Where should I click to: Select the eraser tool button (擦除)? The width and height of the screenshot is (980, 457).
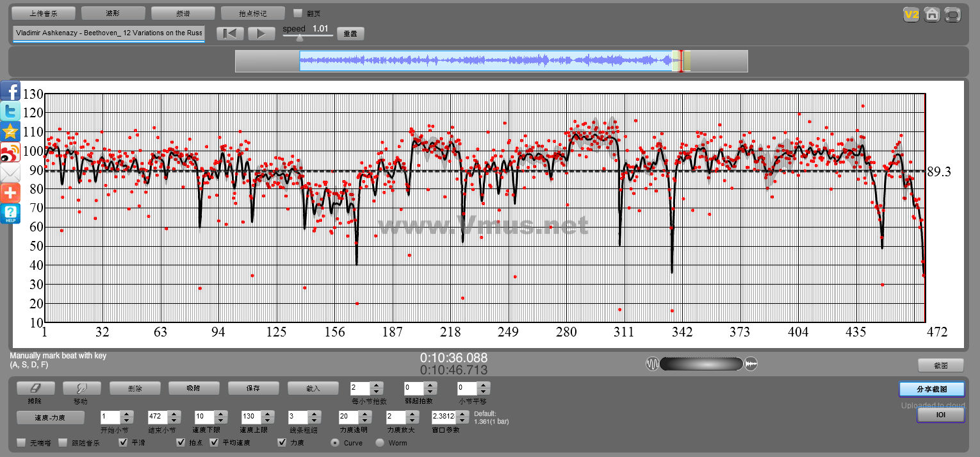point(35,388)
